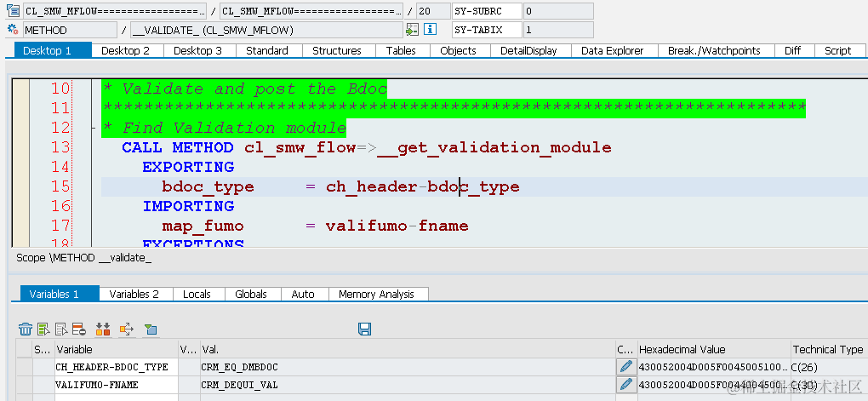Open the Data Explorer tab
Viewport: 868px width, 401px height.
point(612,50)
